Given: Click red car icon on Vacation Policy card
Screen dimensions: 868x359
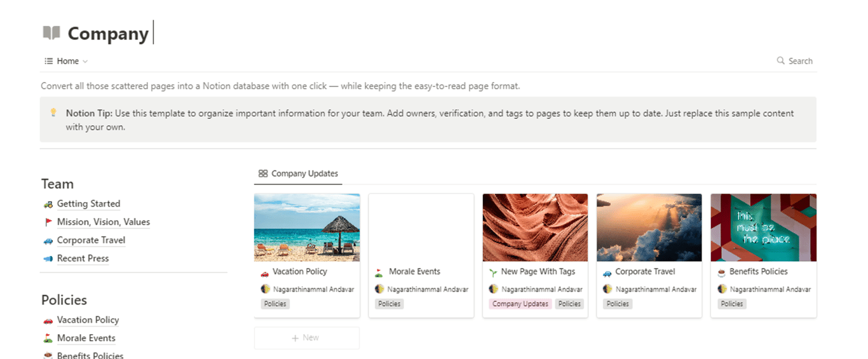Looking at the screenshot, I should pyautogui.click(x=265, y=273).
